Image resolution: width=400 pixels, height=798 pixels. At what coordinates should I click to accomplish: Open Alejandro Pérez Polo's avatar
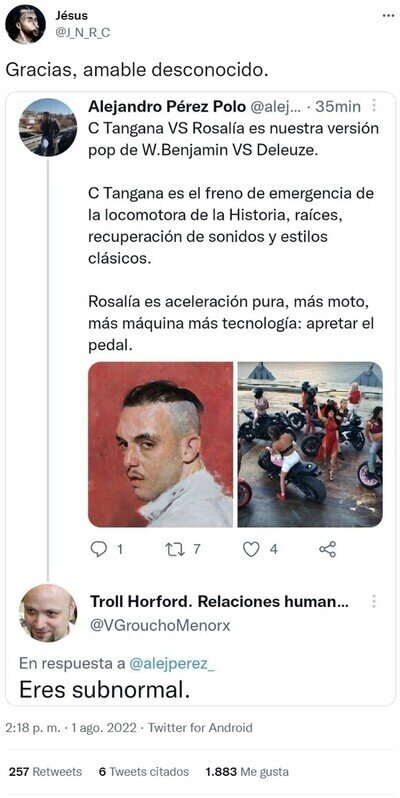48,127
